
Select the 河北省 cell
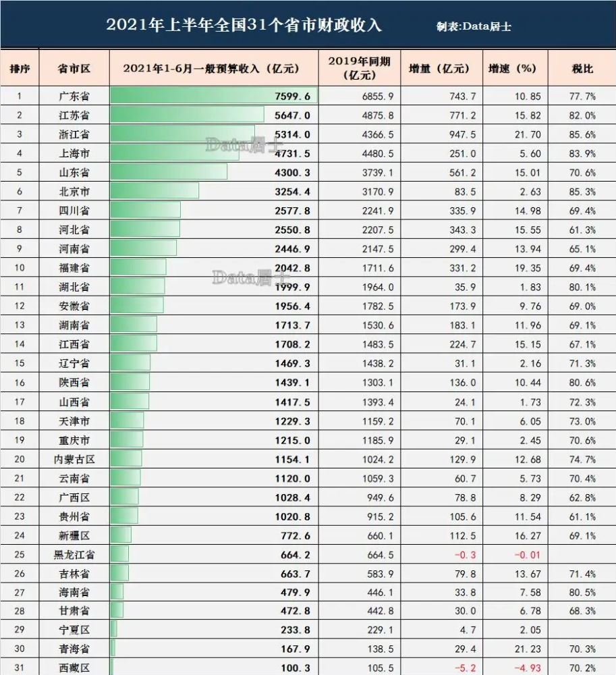point(74,230)
